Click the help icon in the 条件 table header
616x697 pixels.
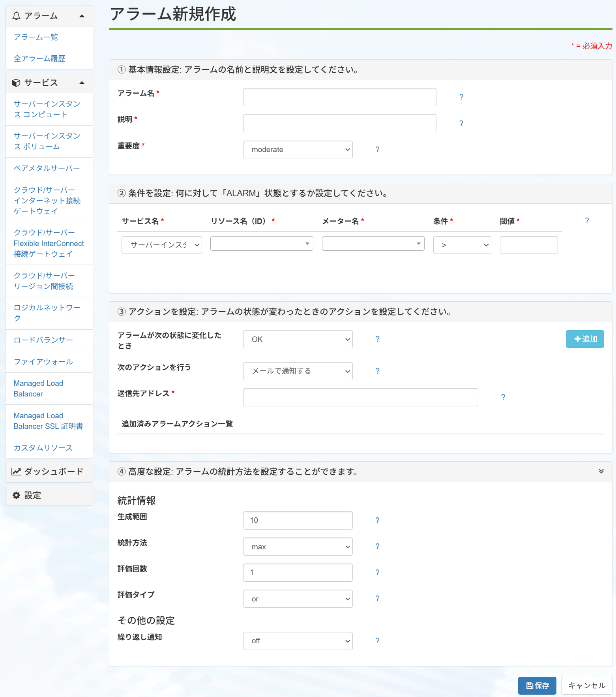tap(587, 221)
